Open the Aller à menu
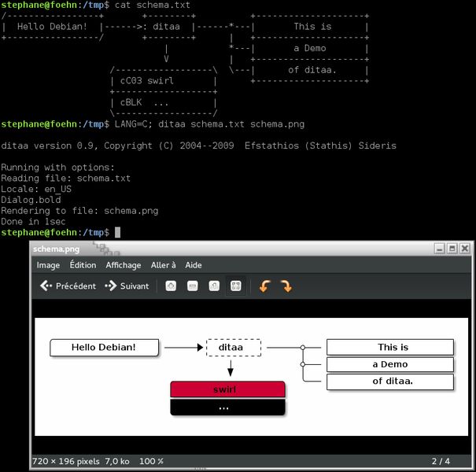This screenshot has width=476, height=472. 164,265
